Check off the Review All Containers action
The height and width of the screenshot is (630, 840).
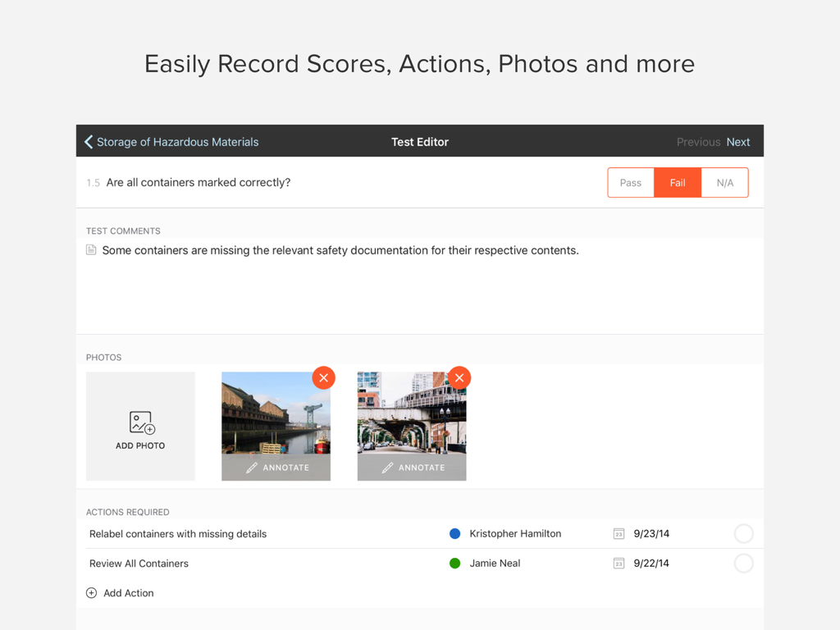[743, 563]
